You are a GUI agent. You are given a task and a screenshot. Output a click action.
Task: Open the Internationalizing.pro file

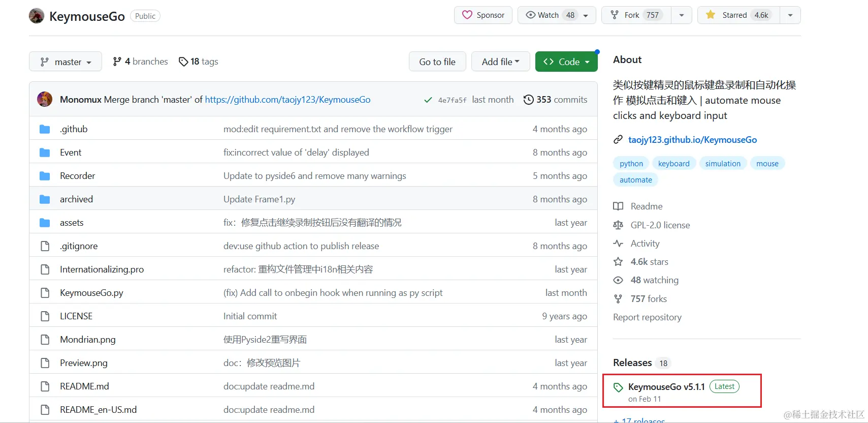click(102, 269)
